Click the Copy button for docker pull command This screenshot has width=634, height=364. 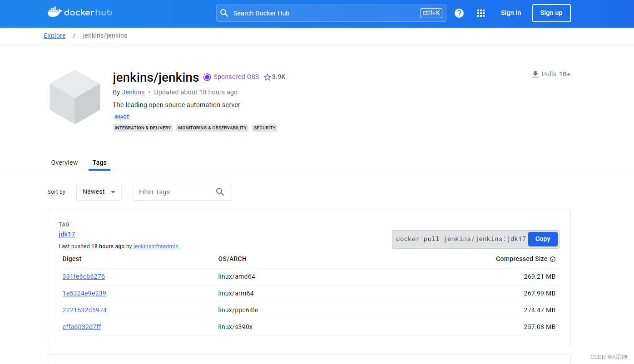point(543,239)
